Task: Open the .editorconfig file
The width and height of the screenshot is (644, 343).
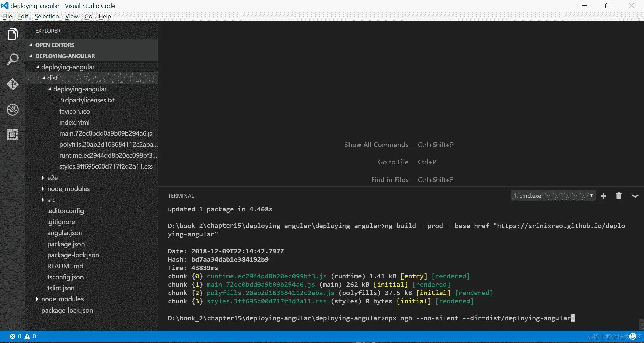Action: 65,211
